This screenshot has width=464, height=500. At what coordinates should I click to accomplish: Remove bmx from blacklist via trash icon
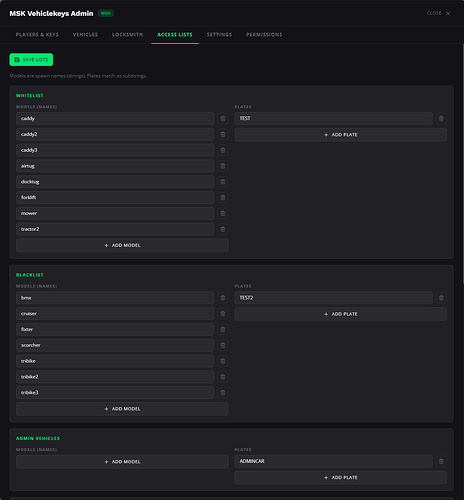(223, 298)
